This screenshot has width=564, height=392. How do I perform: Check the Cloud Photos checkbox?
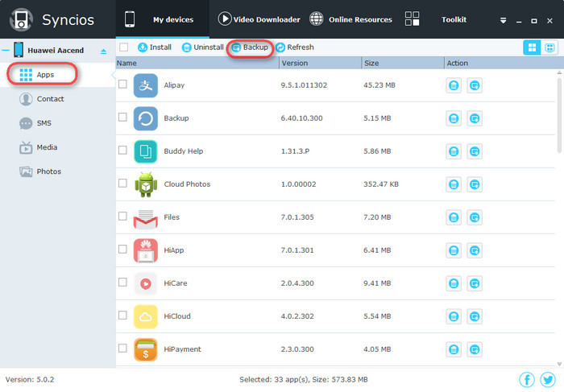click(x=122, y=183)
